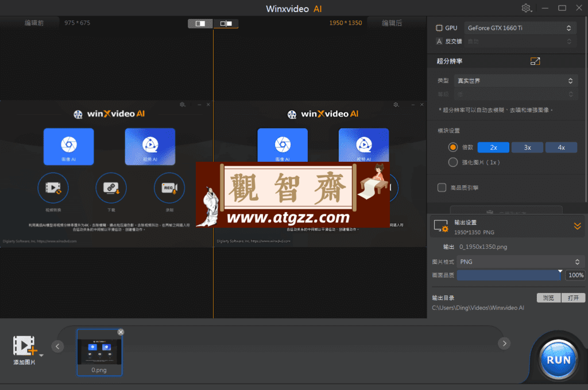The width and height of the screenshot is (588, 390).
Task: Click the output filename 0_1950x1350.png
Action: 483,247
